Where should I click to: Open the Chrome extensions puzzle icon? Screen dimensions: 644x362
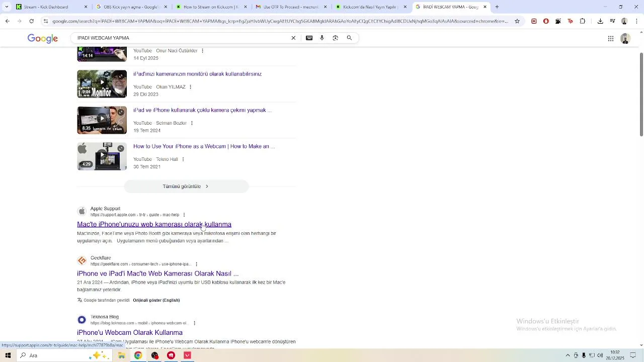582,21
